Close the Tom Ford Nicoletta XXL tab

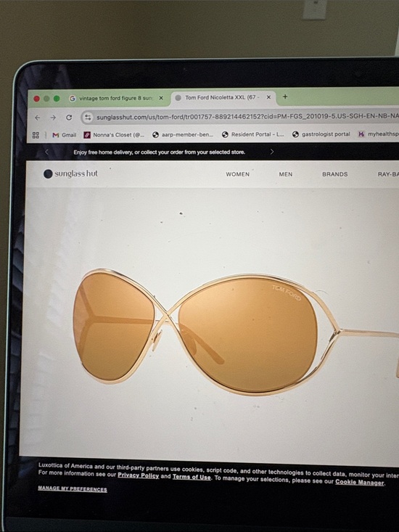[268, 97]
